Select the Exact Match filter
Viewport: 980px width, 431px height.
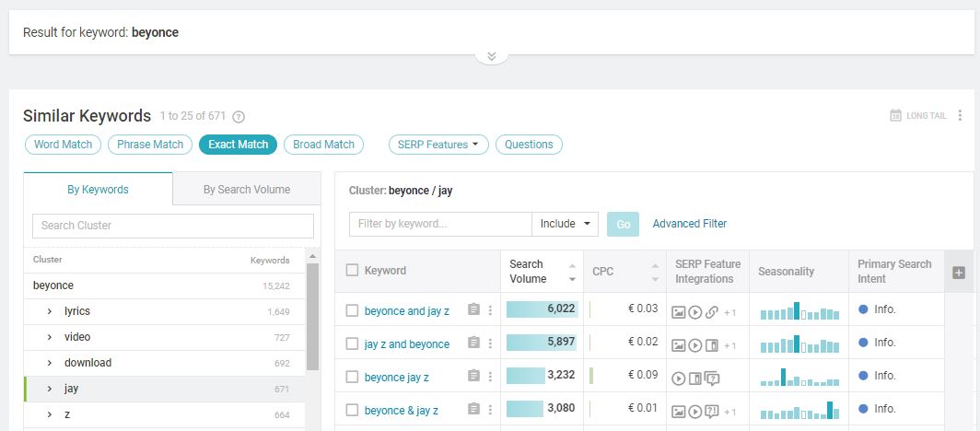point(239,145)
